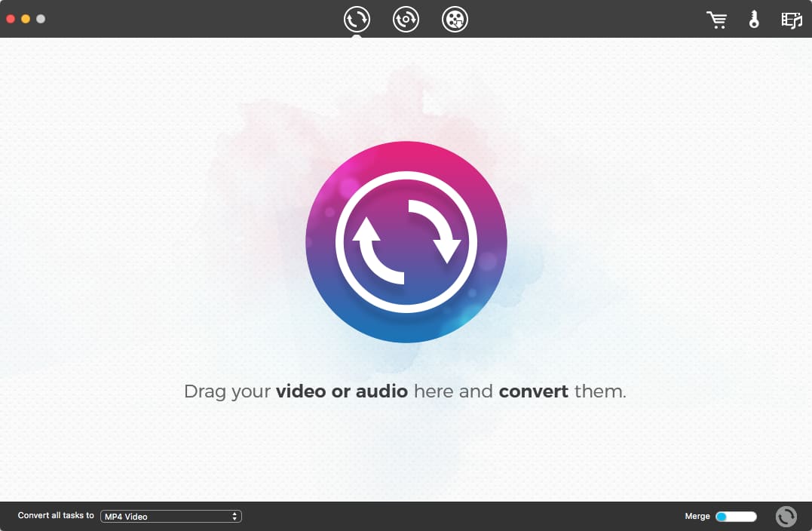This screenshot has height=531, width=812.
Task: Minimize the window using yellow button
Action: coord(26,19)
